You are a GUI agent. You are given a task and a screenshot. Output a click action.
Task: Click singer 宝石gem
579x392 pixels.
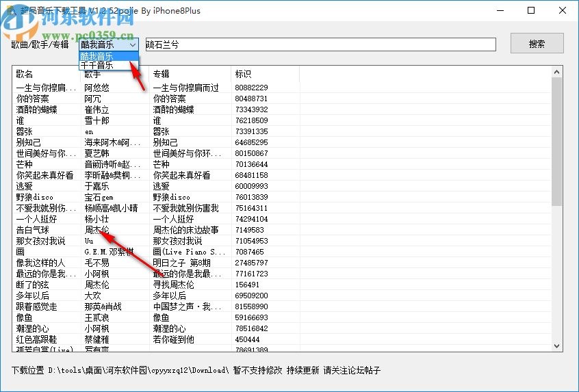coord(99,197)
